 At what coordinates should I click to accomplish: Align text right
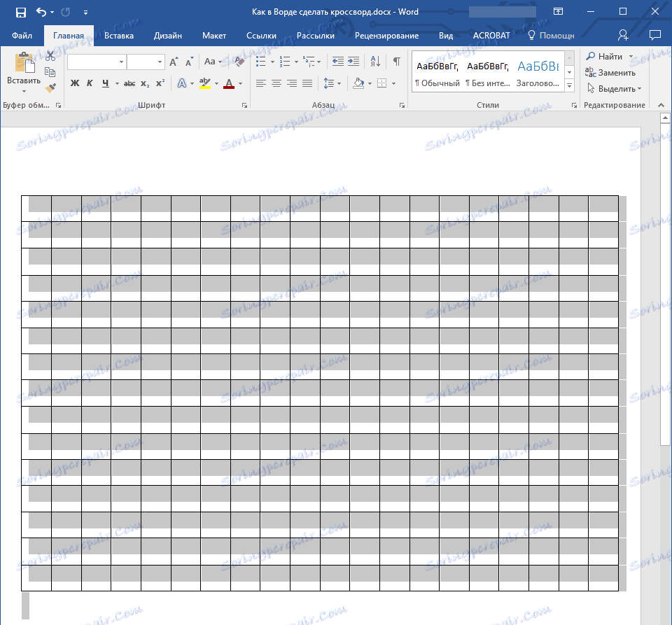click(x=292, y=83)
